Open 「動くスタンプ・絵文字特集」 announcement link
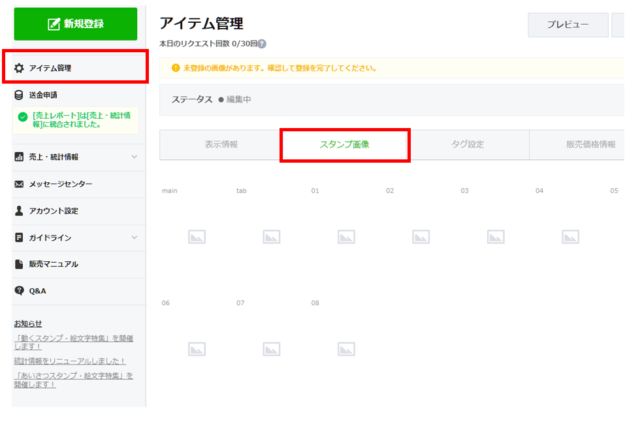The image size is (640, 422). click(73, 342)
